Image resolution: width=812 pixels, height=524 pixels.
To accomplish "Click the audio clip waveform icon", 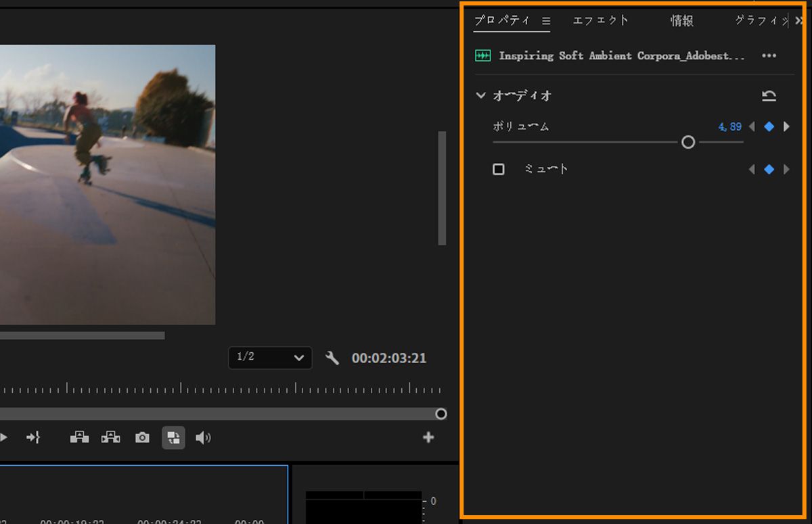I will pyautogui.click(x=482, y=56).
